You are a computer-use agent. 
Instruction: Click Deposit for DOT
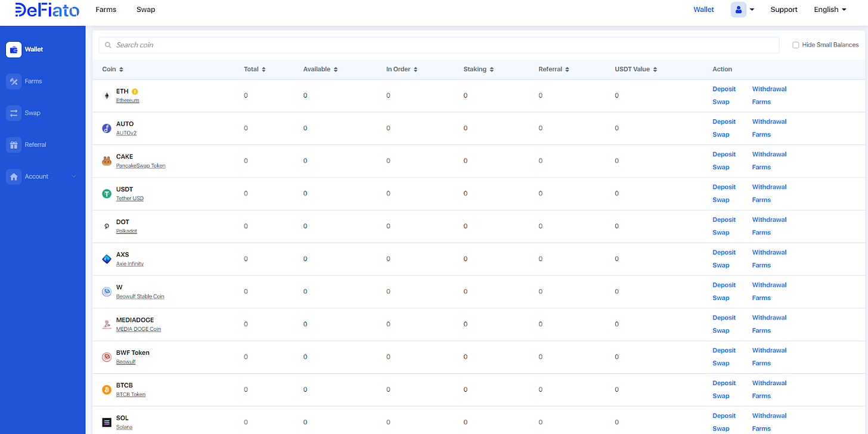(x=724, y=219)
